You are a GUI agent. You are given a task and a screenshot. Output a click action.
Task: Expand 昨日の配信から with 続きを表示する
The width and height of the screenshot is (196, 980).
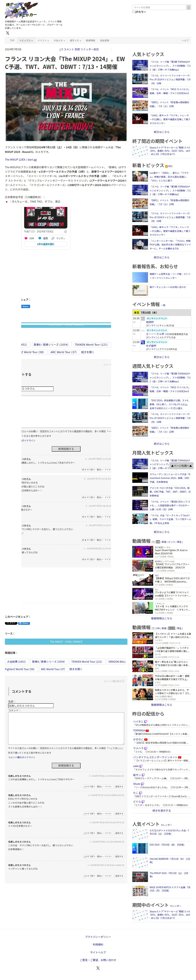(161, 811)
